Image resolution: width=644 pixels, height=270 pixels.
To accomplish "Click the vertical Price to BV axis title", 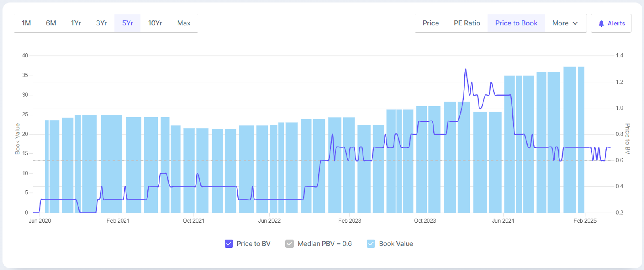I will tap(627, 139).
